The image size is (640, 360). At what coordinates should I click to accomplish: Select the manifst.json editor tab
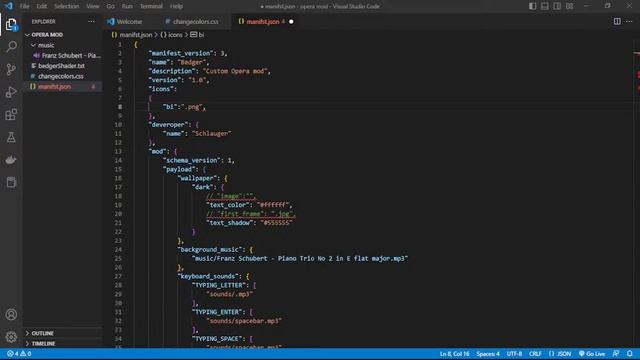pyautogui.click(x=263, y=21)
